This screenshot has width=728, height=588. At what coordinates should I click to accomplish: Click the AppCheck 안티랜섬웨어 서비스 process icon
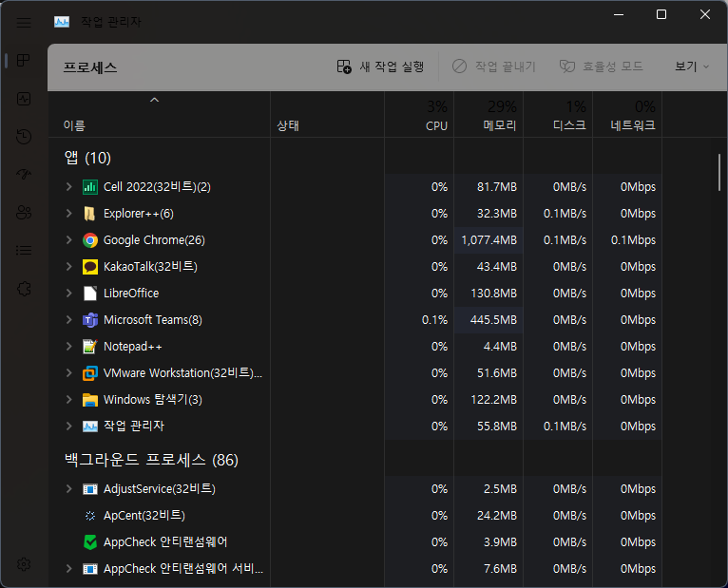90,569
